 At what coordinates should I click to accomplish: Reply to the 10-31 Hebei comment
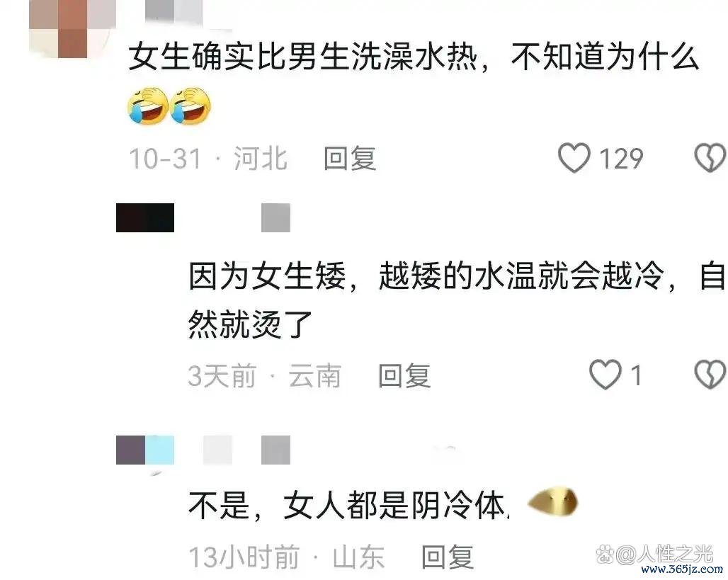(x=350, y=159)
